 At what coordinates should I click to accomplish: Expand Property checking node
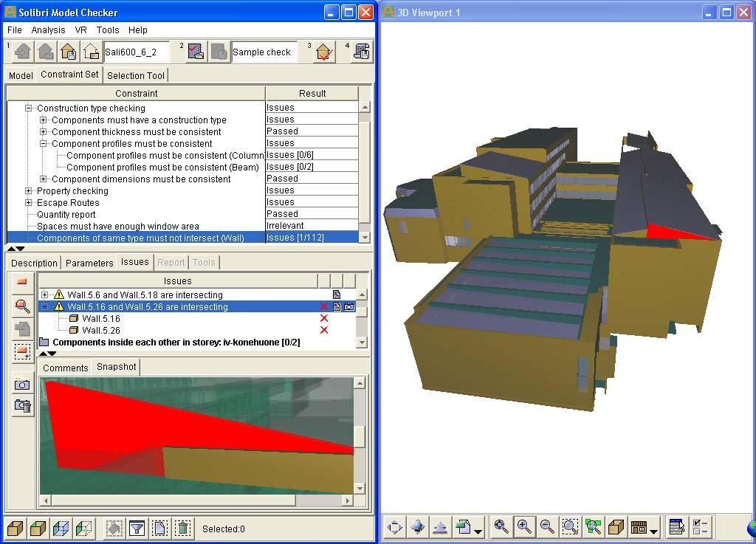(29, 191)
